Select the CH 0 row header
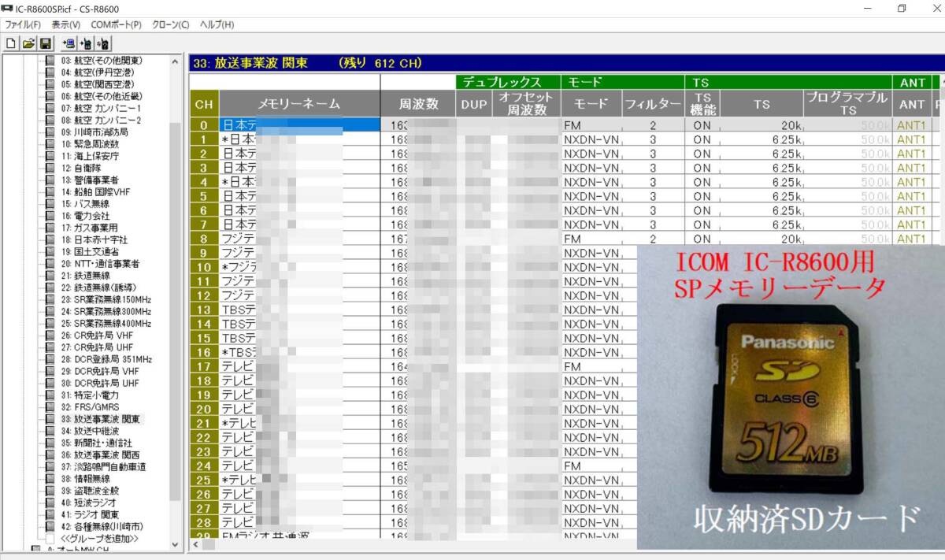 point(205,125)
